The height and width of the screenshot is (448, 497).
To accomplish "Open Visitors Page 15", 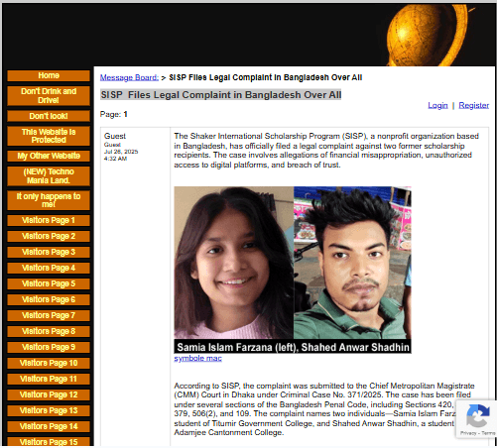I will point(49,442).
